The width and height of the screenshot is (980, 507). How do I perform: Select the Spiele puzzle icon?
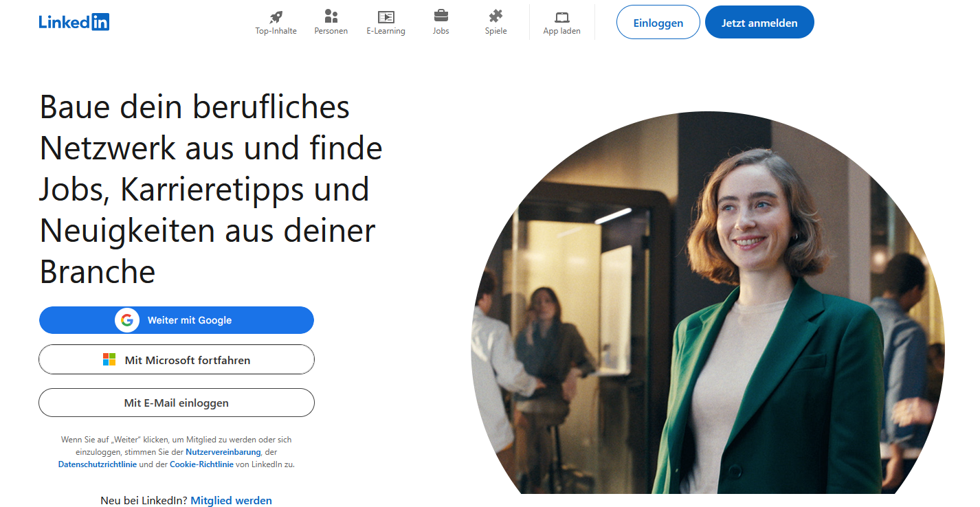tap(495, 16)
